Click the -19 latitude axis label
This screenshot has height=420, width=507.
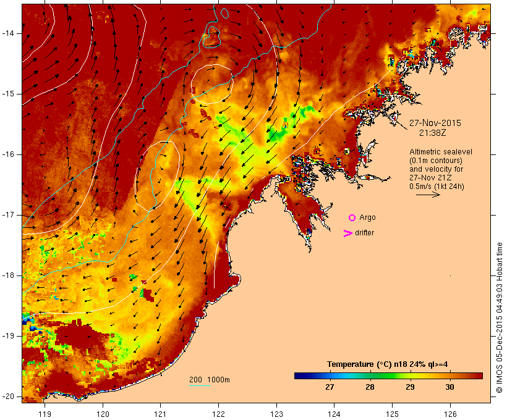[x=8, y=336]
